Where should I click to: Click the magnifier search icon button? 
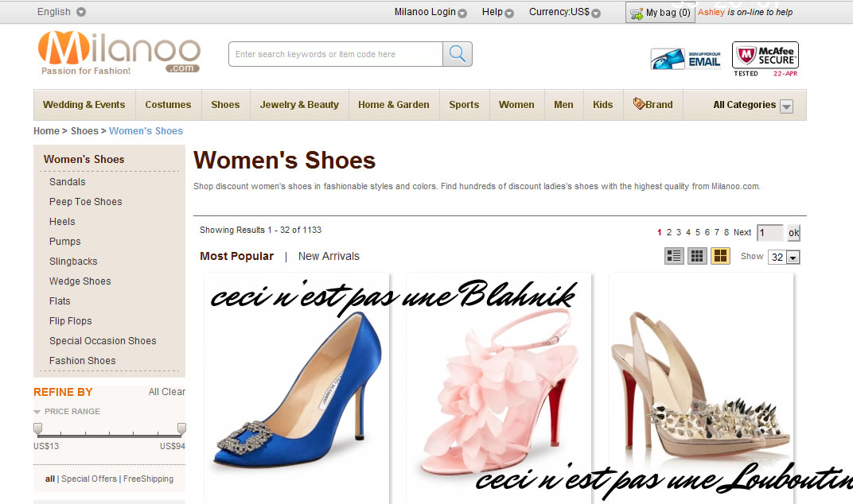pyautogui.click(x=457, y=54)
